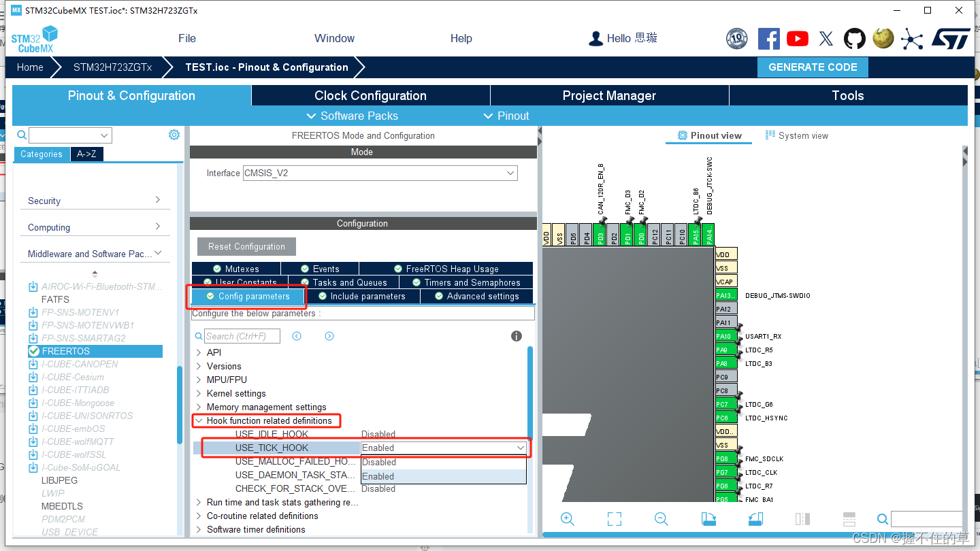Open the peripheral search combo box

70,135
